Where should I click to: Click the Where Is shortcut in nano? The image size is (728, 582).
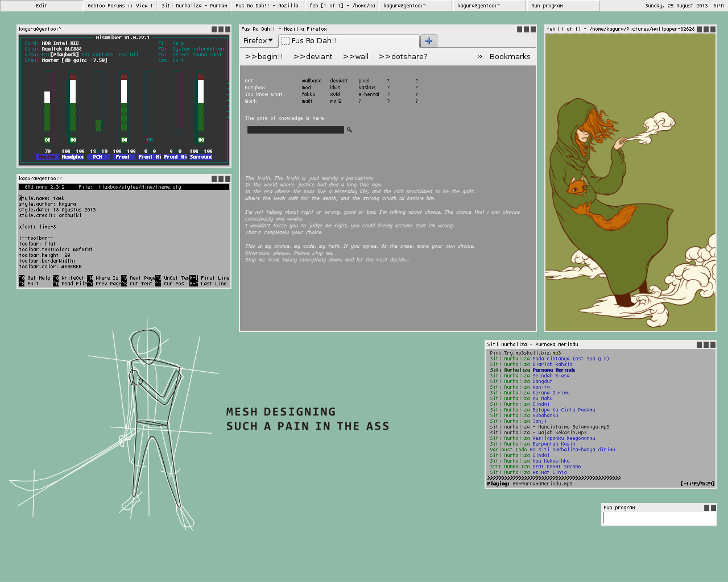click(x=103, y=278)
